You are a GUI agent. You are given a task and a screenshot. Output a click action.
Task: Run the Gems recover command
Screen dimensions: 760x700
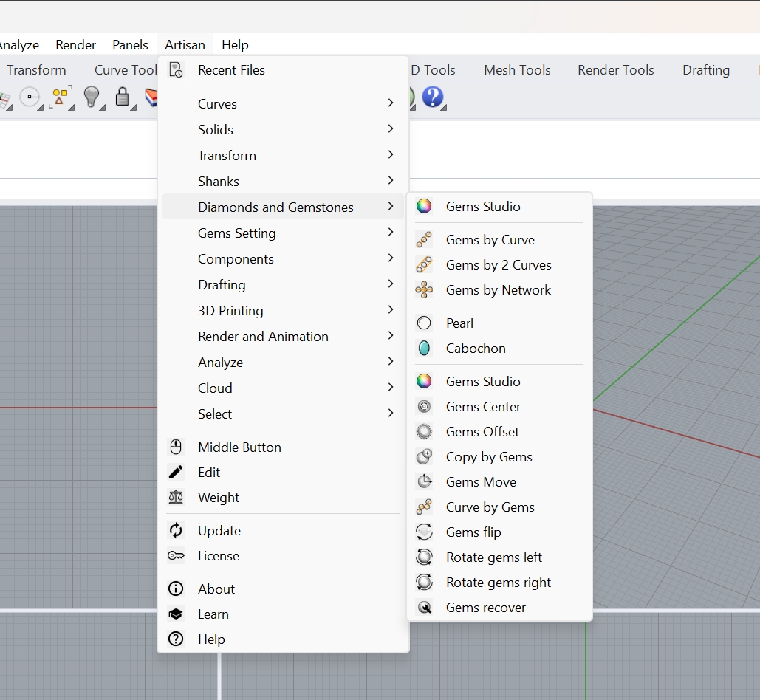click(485, 608)
